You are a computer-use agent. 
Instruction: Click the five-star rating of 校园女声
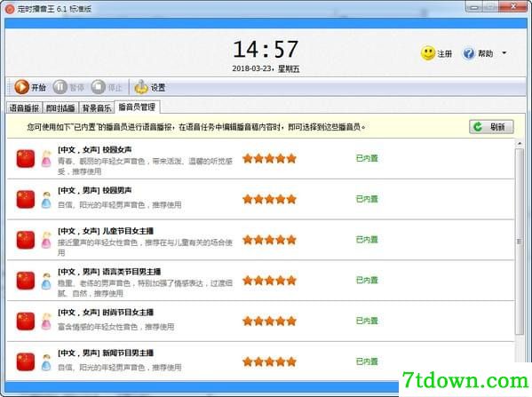click(x=269, y=158)
